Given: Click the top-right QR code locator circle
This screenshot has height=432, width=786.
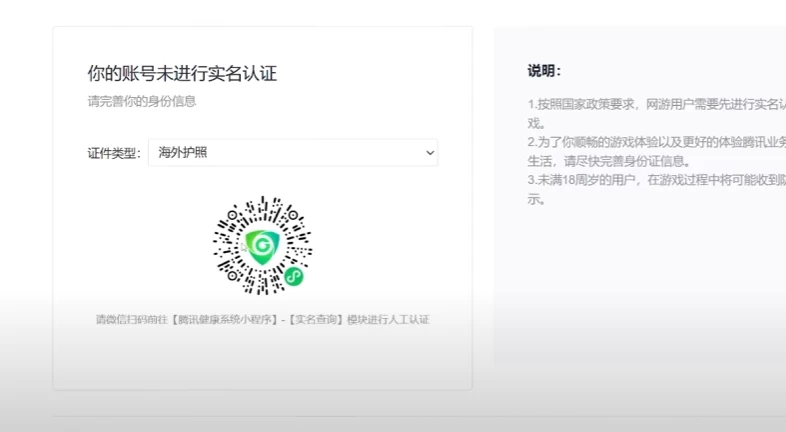Looking at the screenshot, I should 293,213.
